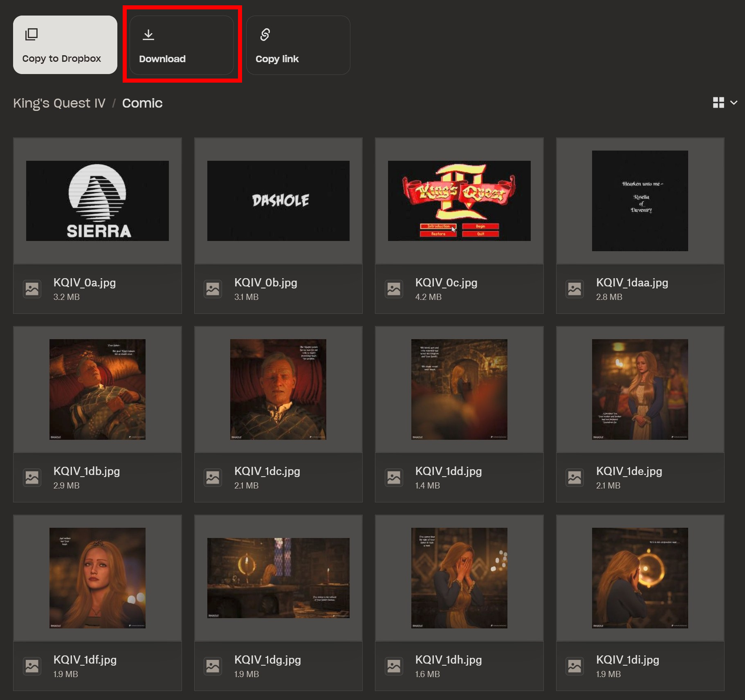Click the file name KQIV_1dc.jpg
The image size is (745, 700).
coord(267,471)
